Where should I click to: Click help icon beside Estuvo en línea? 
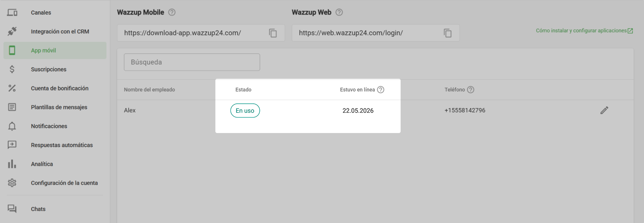coord(380,90)
